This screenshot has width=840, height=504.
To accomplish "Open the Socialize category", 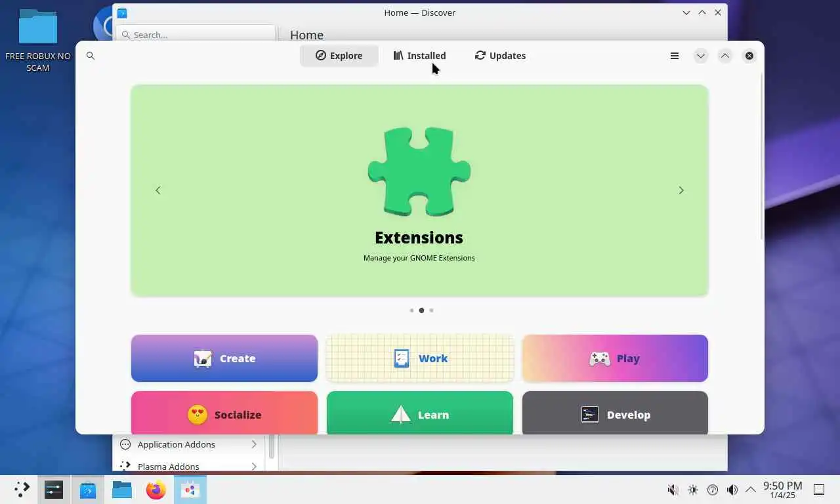I will click(x=224, y=413).
